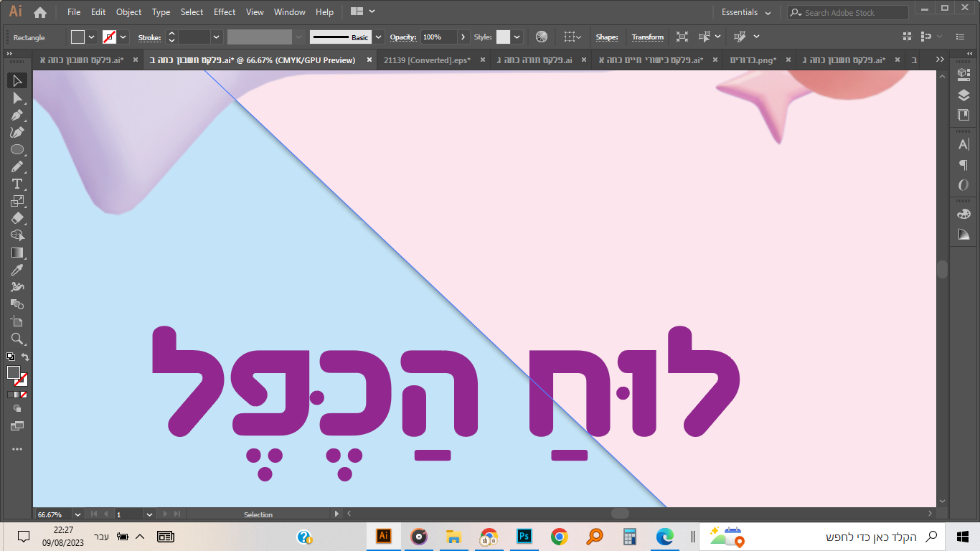This screenshot has height=551, width=980.
Task: Click the stroke swatch in control bar
Action: tap(109, 37)
